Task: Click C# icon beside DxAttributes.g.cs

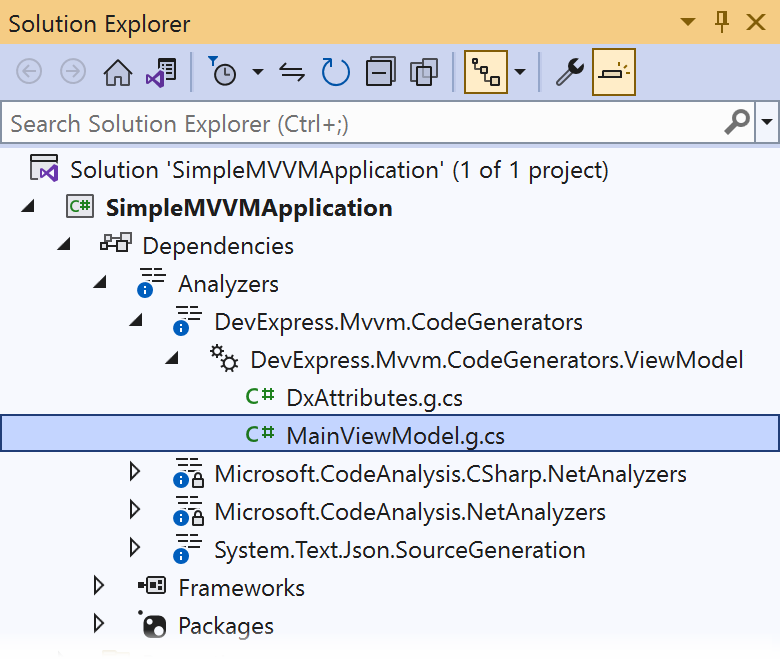Action: (260, 396)
